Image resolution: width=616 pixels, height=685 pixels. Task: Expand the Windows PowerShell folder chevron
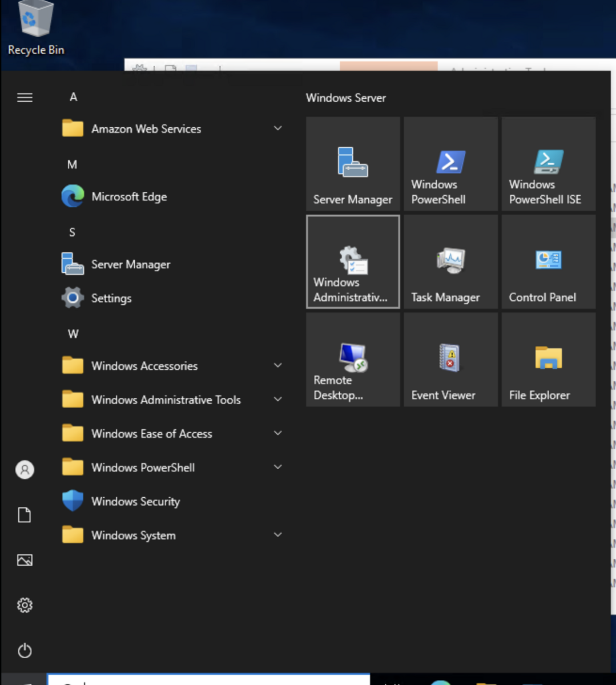(x=278, y=467)
